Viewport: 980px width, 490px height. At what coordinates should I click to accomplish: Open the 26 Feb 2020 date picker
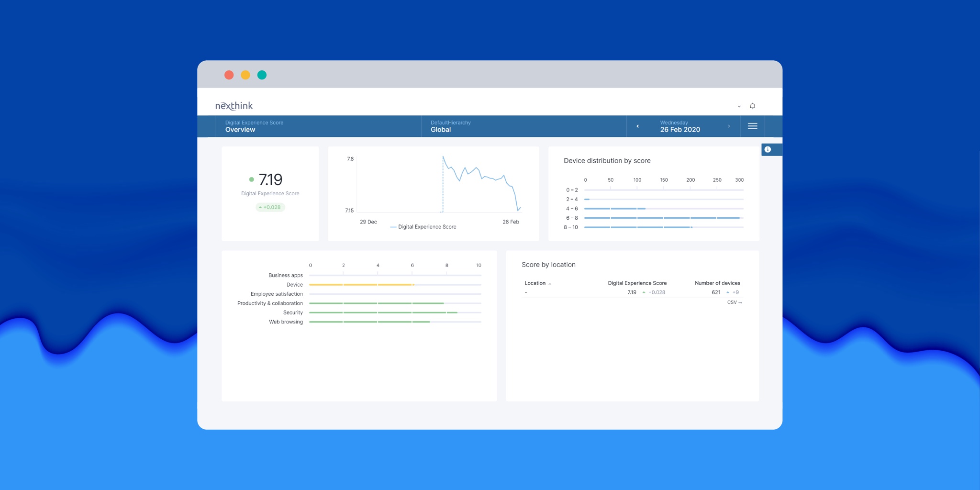click(x=681, y=126)
